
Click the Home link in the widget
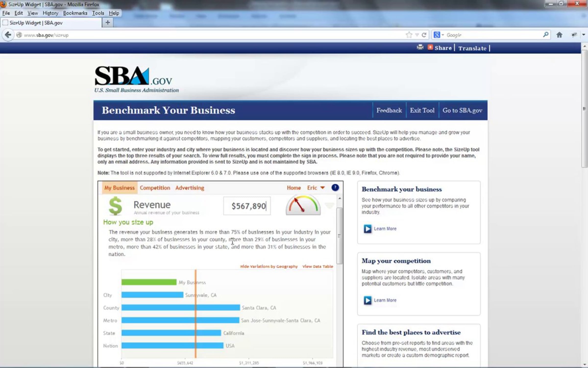294,188
